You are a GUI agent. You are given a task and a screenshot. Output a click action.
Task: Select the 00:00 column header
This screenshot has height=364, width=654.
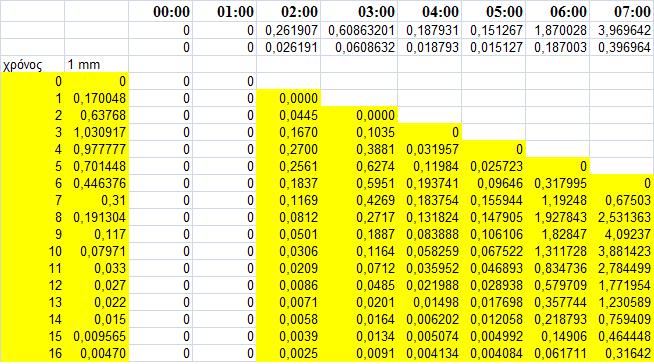161,11
